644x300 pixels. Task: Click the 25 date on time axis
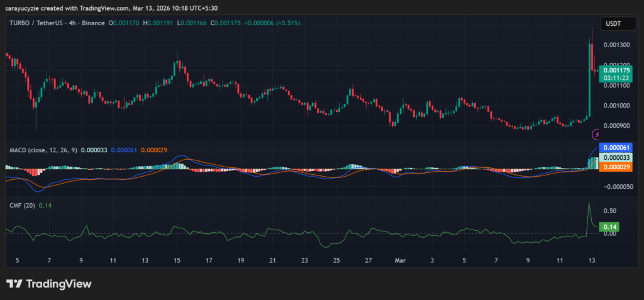[x=337, y=259]
